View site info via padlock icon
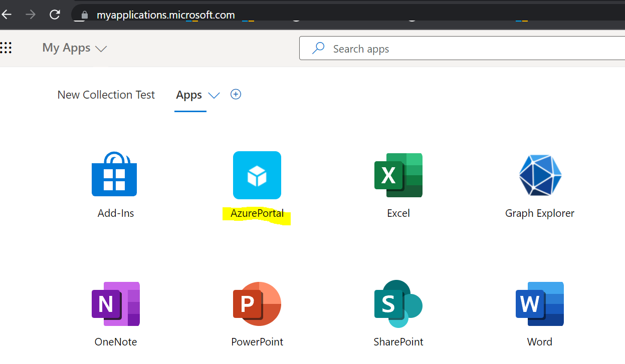 tap(84, 15)
